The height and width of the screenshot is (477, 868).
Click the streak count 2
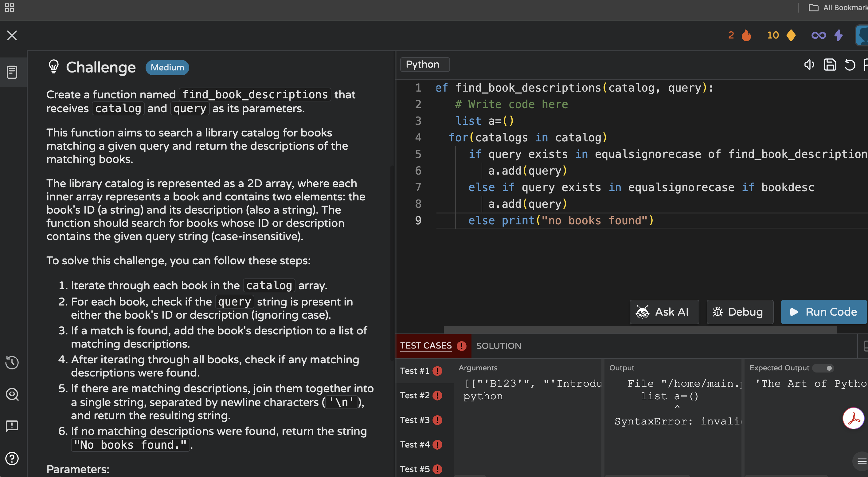pos(731,35)
